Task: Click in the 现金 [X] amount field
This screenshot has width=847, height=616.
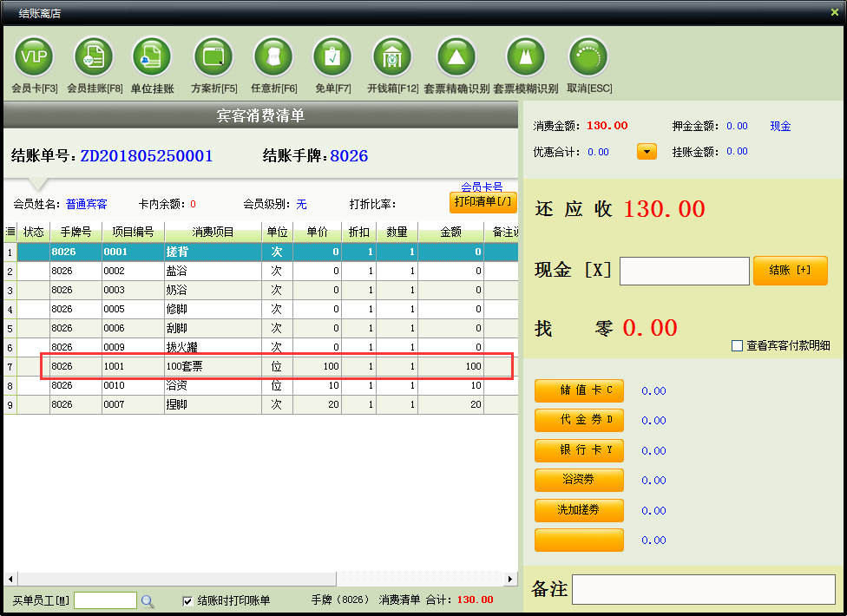Action: click(x=684, y=271)
